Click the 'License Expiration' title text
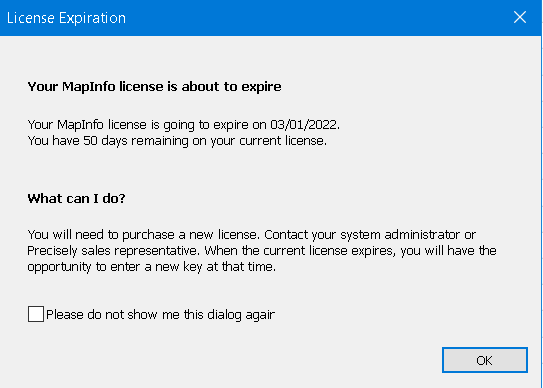Image resolution: width=543 pixels, height=388 pixels. point(66,18)
